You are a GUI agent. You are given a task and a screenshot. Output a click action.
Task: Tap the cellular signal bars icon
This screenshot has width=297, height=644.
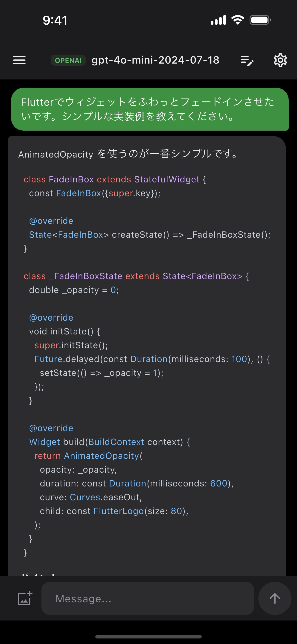click(x=218, y=20)
